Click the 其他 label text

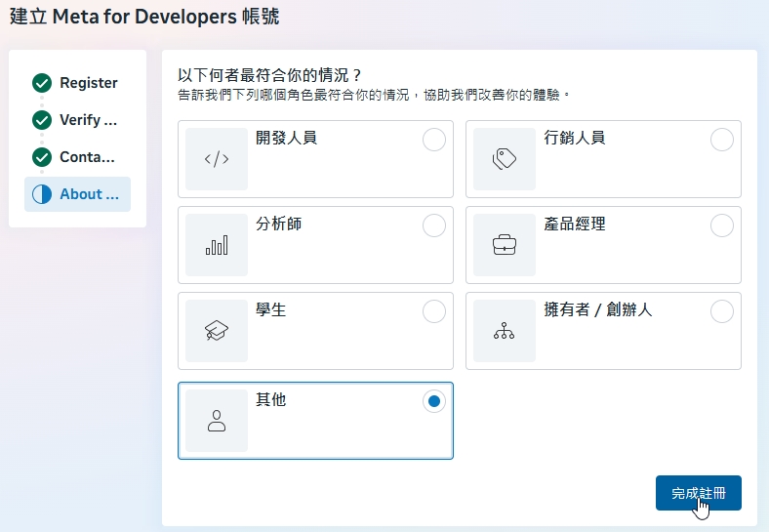(270, 399)
